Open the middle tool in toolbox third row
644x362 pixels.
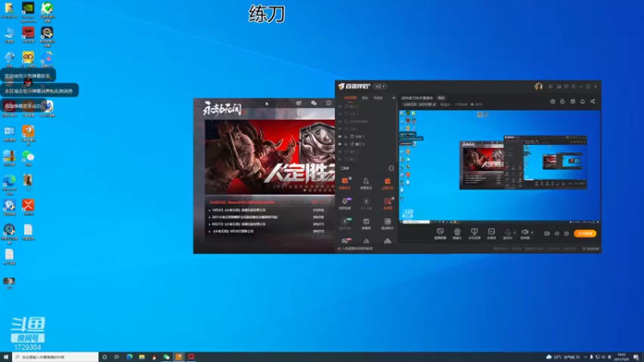[x=366, y=224]
